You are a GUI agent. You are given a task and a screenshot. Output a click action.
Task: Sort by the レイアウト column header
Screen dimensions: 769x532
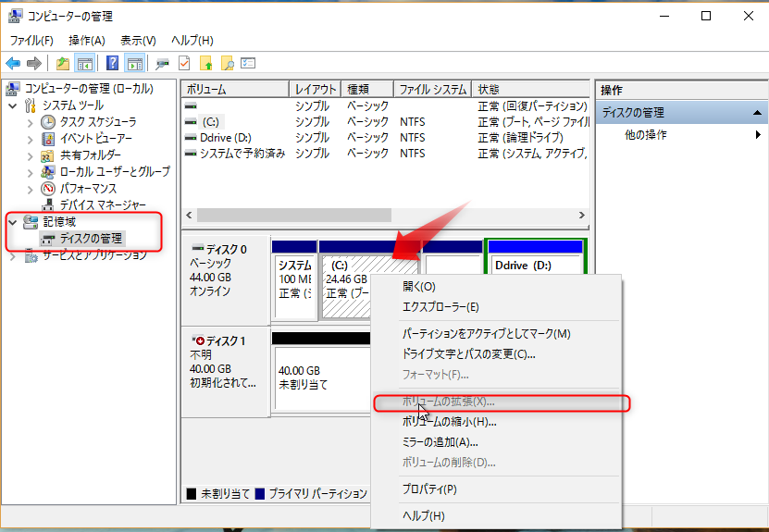316,89
